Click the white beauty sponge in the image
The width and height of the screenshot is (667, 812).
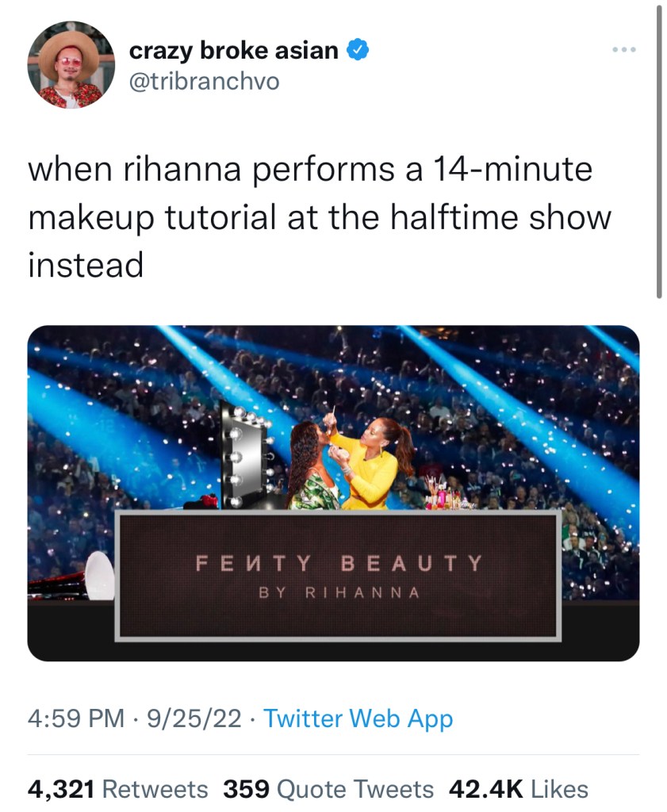tap(100, 576)
